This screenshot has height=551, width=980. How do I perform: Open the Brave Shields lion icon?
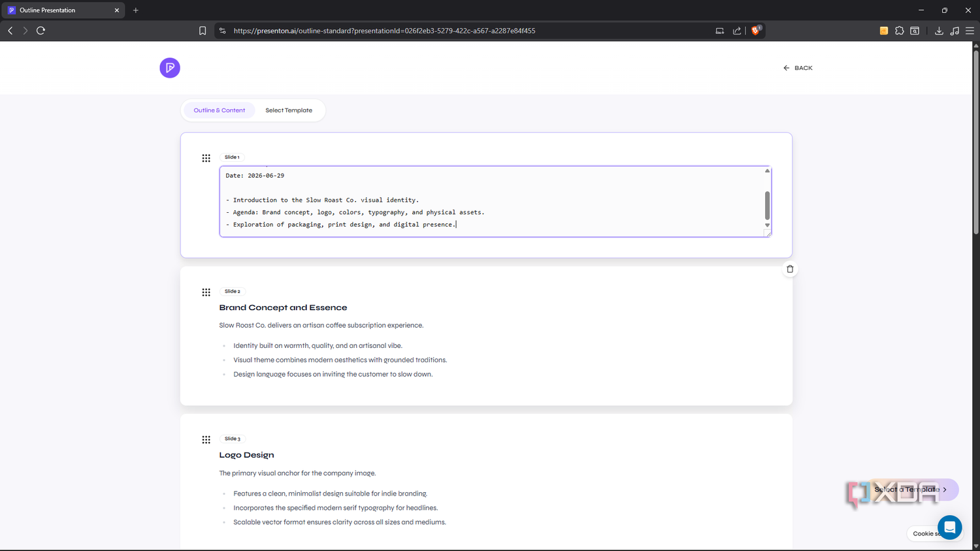tap(756, 30)
